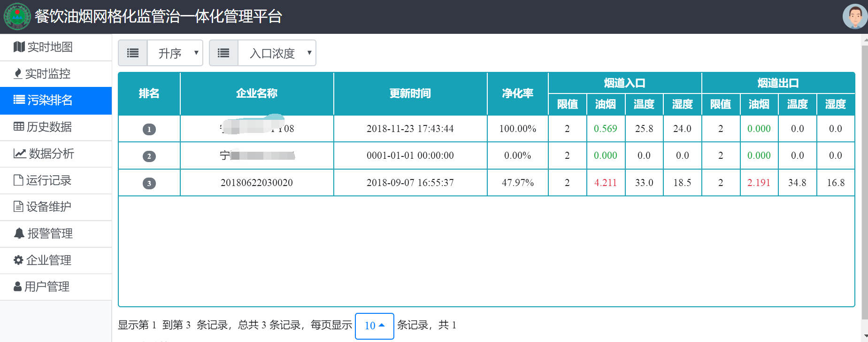This screenshot has height=342, width=868.
Task: Open the page size dropdown showing 10
Action: point(374,326)
